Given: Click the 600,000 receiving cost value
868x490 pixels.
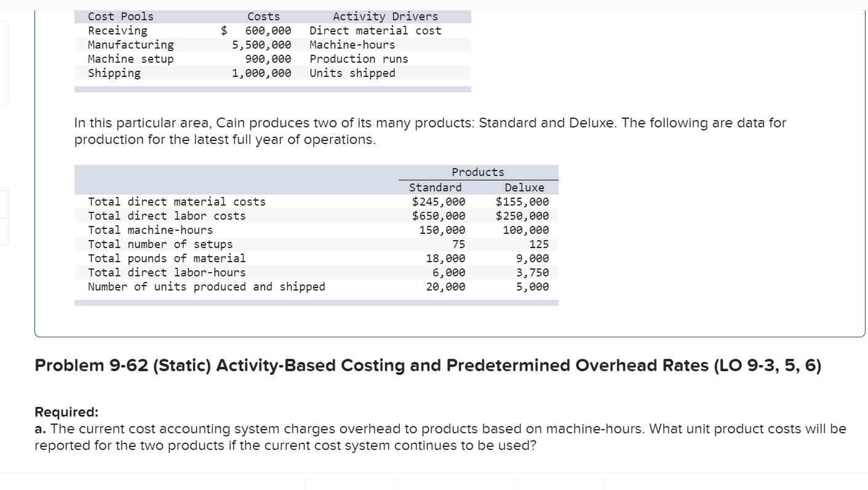Looking at the screenshot, I should 268,31.
